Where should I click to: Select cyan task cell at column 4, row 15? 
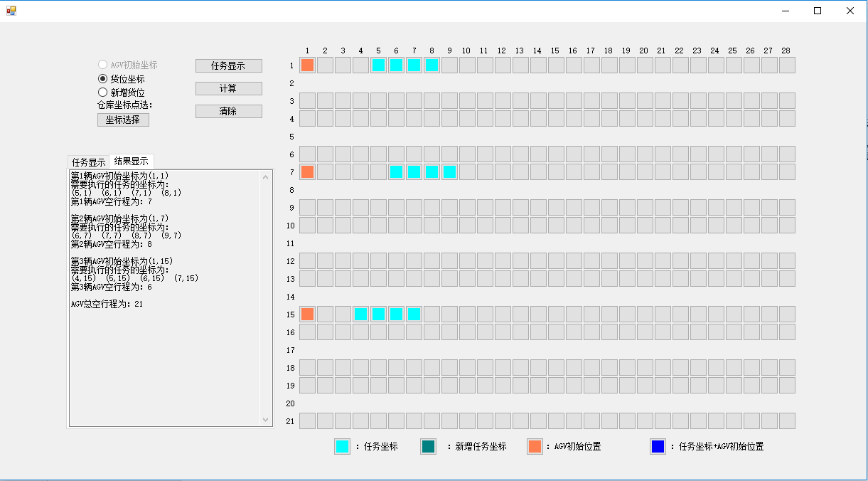click(360, 314)
